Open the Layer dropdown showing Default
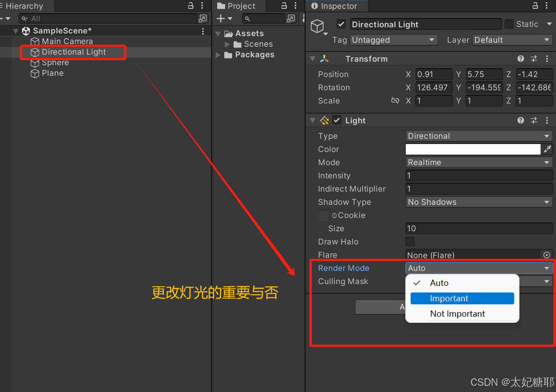Screen dimensions: 556x392 (512, 40)
